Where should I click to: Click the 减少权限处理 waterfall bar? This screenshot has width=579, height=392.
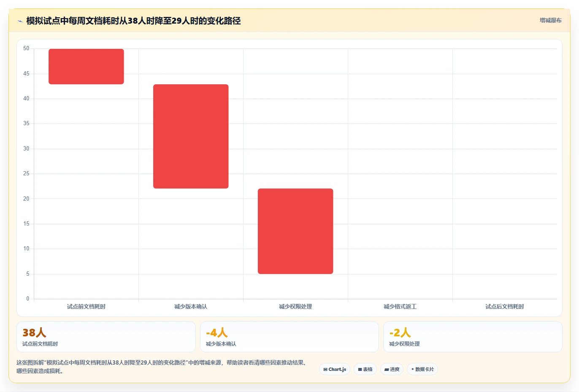coord(295,231)
